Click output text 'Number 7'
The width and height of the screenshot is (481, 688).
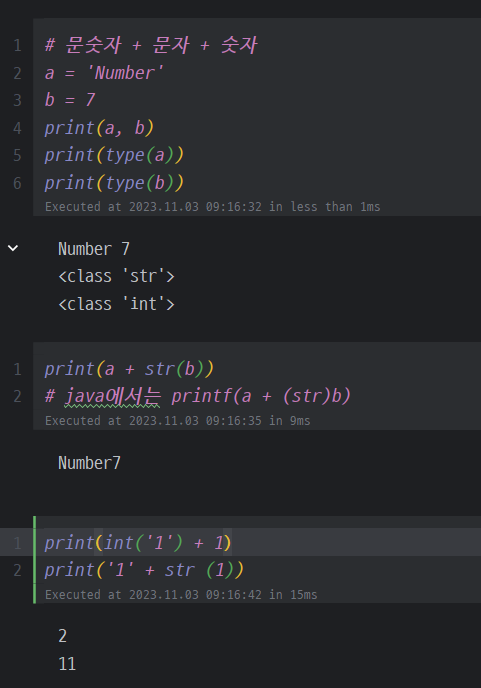94,249
